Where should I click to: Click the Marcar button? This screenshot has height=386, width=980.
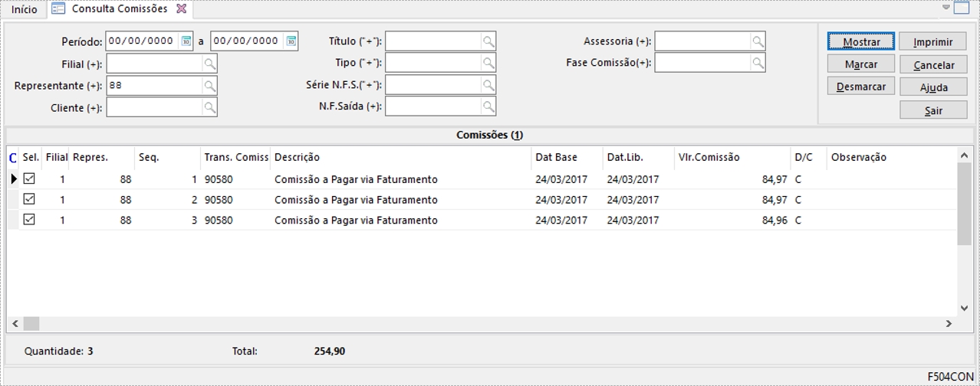[x=861, y=64]
